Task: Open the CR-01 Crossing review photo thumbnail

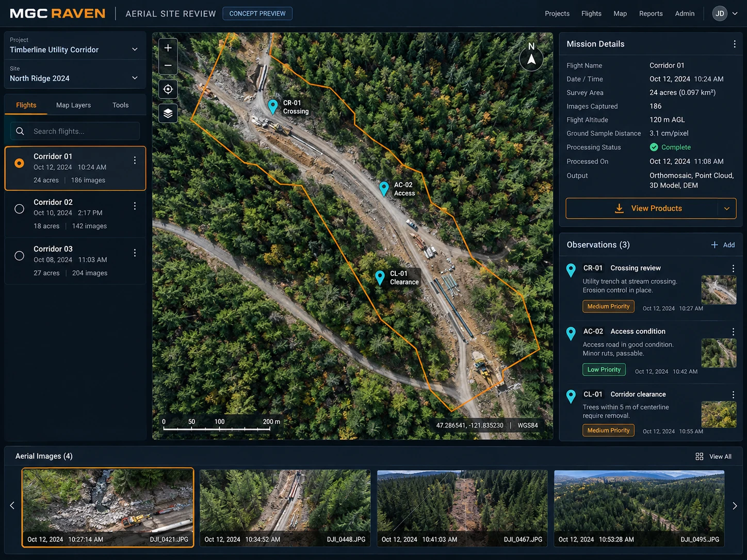Action: (x=719, y=290)
